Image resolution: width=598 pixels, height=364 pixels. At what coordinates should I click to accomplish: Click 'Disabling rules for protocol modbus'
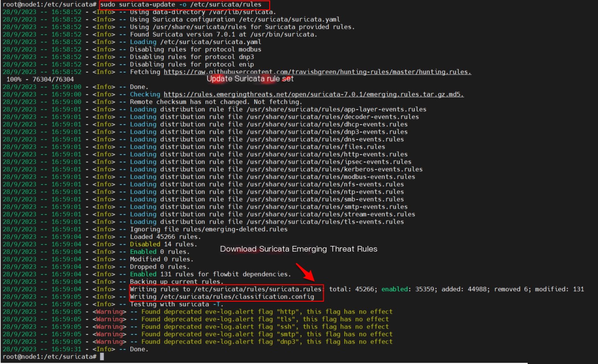coord(196,49)
